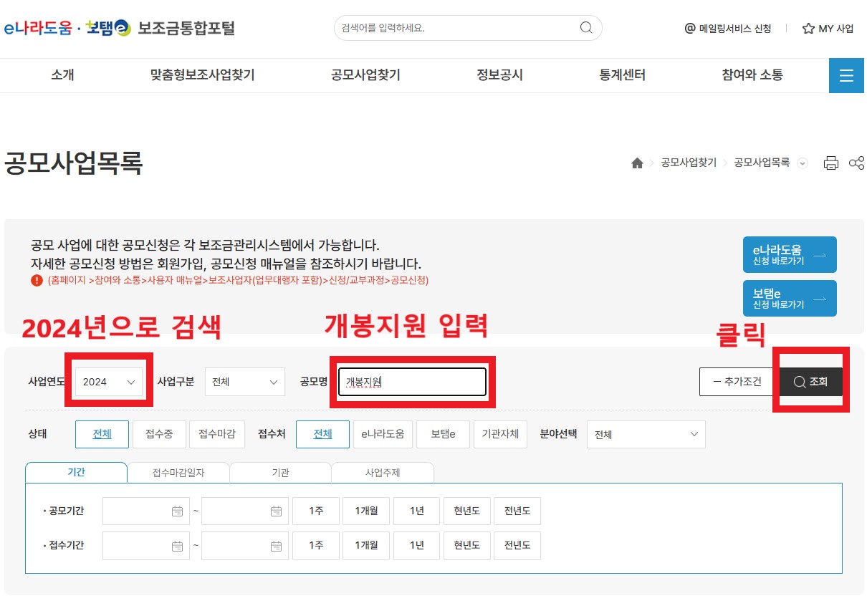Open 사업구분 전체 dropdown

click(x=245, y=382)
